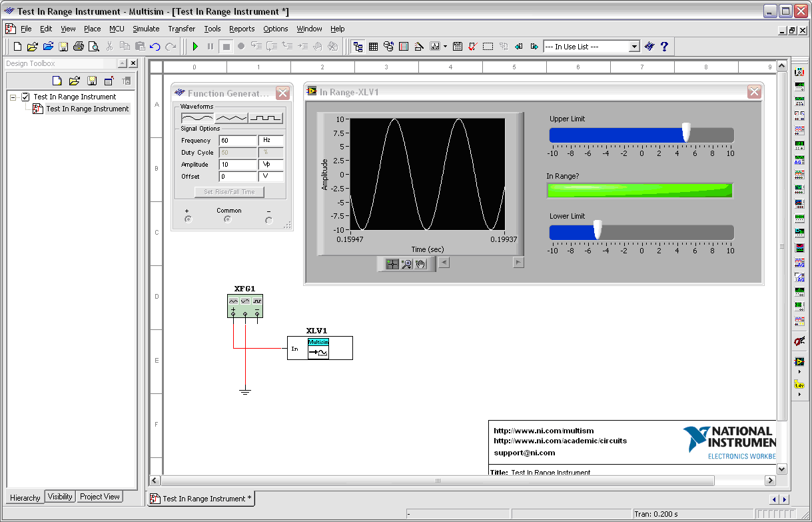Open the Postprocessor
The image size is (812, 522).
(x=458, y=47)
